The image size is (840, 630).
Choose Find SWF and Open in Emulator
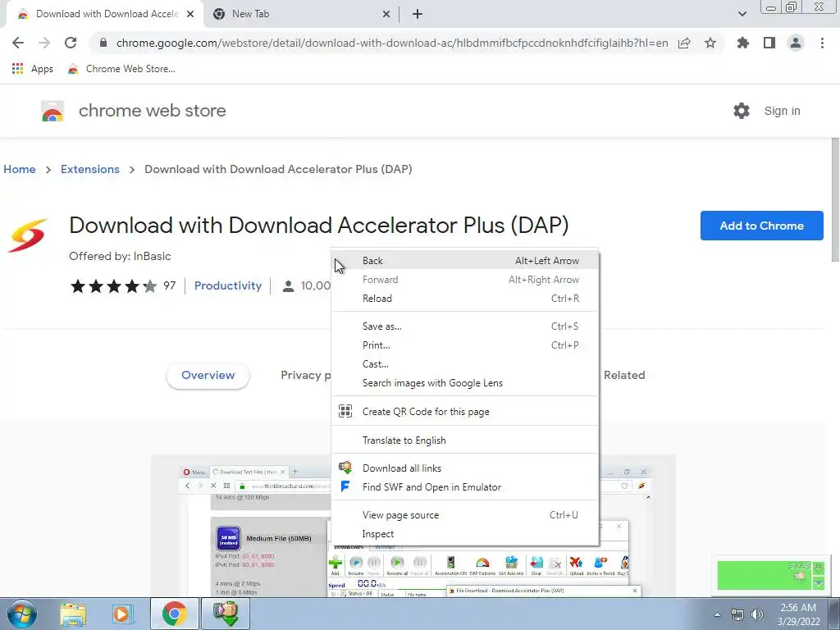(x=464, y=487)
